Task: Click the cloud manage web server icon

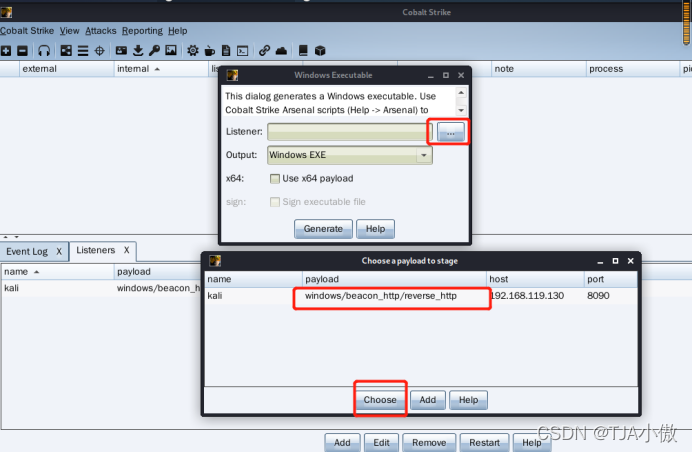Action: (x=281, y=51)
